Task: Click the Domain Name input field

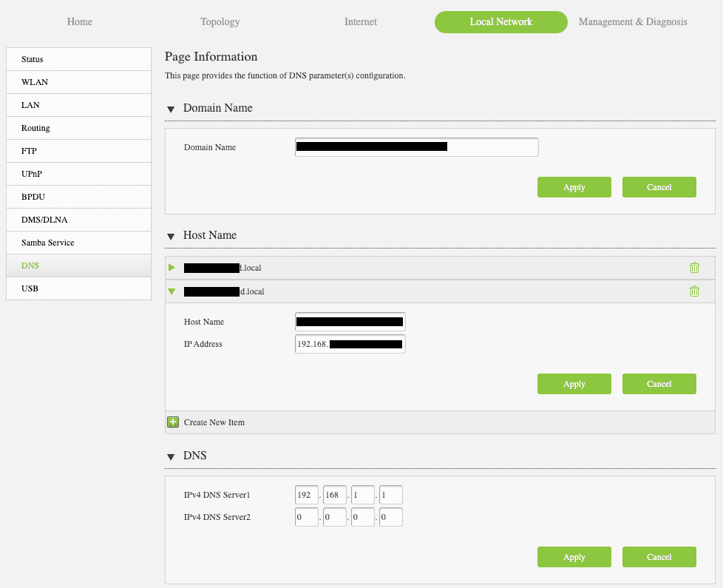Action: tap(416, 147)
